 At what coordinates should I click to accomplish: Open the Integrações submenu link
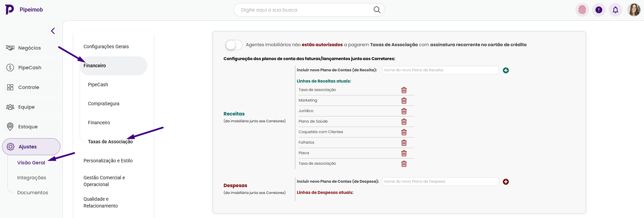click(x=32, y=178)
